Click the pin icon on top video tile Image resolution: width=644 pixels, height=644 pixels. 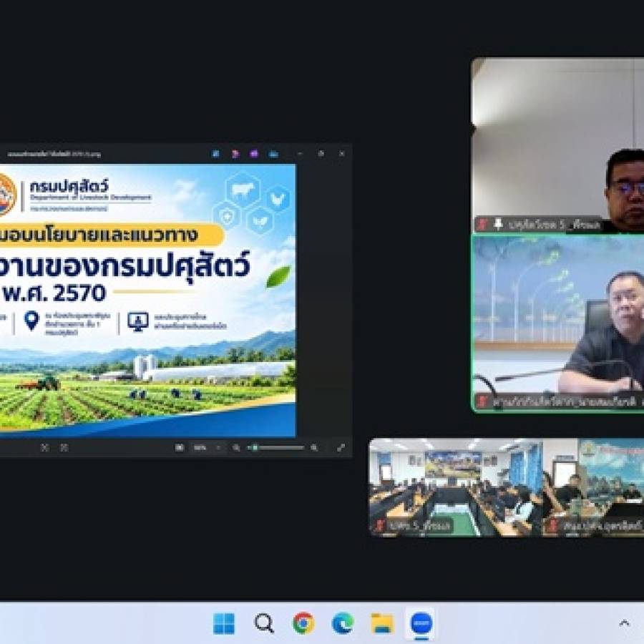(x=498, y=224)
